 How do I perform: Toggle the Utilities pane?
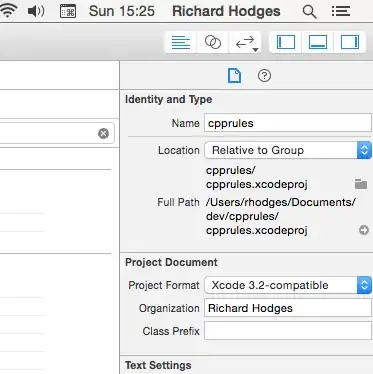(x=350, y=42)
